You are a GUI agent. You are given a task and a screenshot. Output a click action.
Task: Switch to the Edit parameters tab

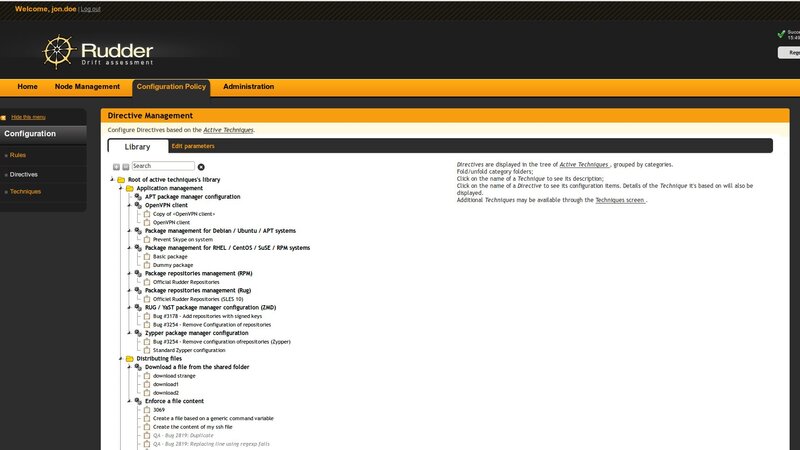pyautogui.click(x=193, y=146)
